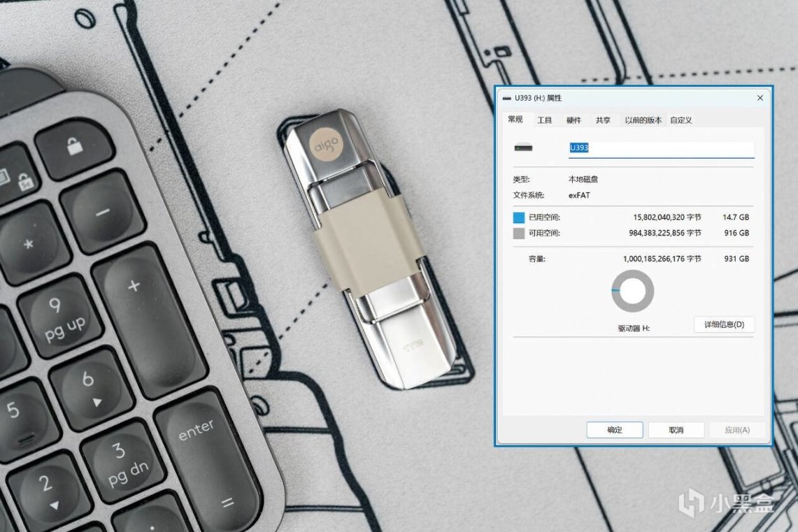The image size is (798, 532).
Task: Click the 14.7 GB used space text
Action: (736, 217)
